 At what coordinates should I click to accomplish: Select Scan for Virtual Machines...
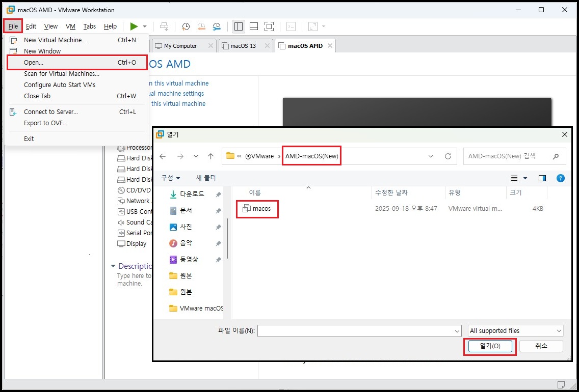point(77,73)
